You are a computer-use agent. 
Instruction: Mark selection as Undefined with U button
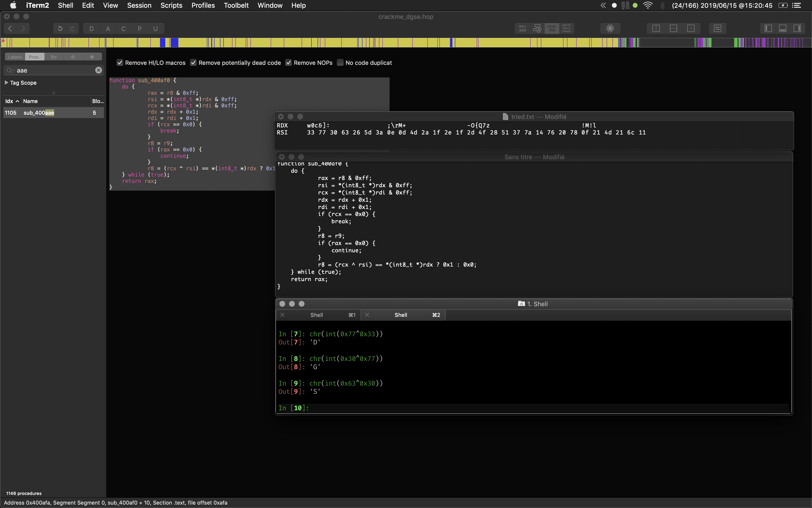[x=155, y=29]
